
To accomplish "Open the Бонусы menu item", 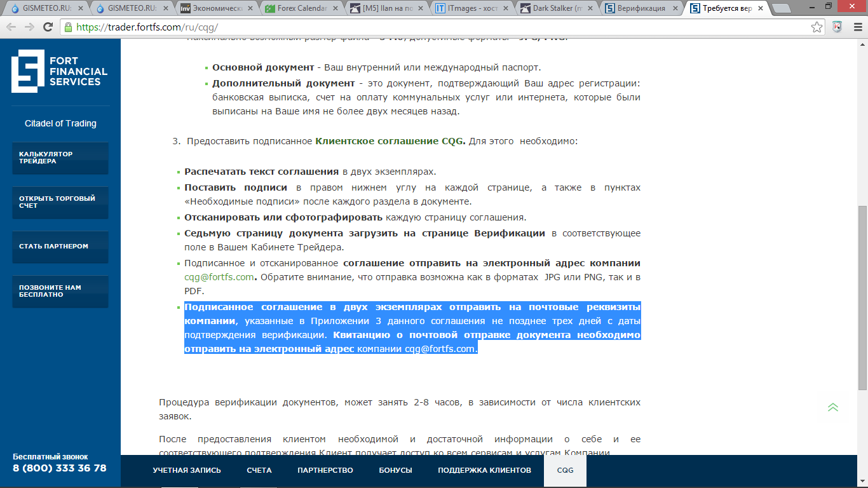I will click(x=395, y=470).
